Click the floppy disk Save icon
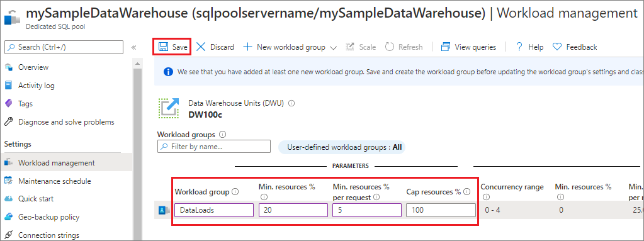Image resolution: width=644 pixels, height=241 pixels. [163, 47]
